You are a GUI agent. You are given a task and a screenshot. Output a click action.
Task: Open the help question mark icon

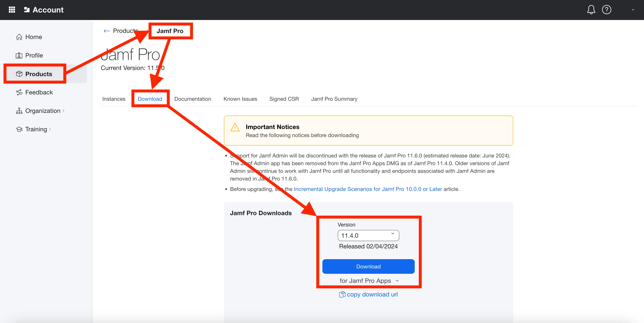pos(606,10)
